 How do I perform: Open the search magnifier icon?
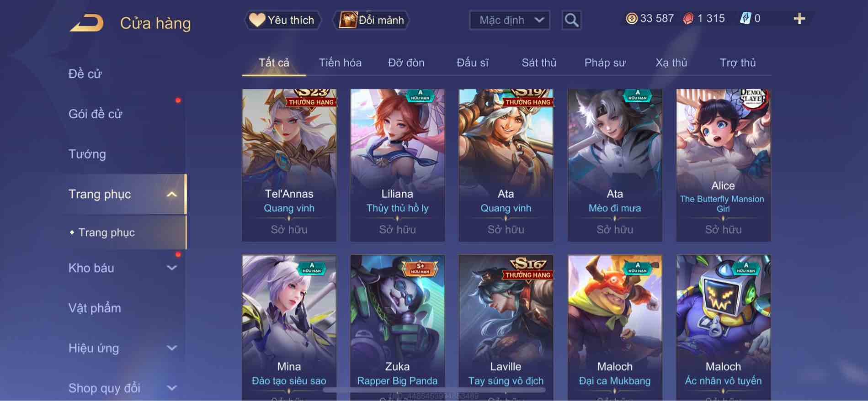click(x=571, y=20)
